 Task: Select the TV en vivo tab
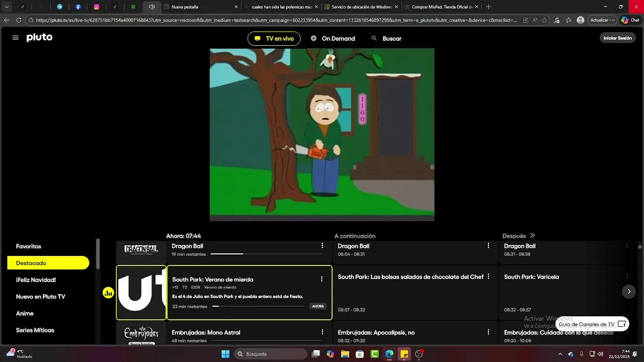[x=274, y=38]
